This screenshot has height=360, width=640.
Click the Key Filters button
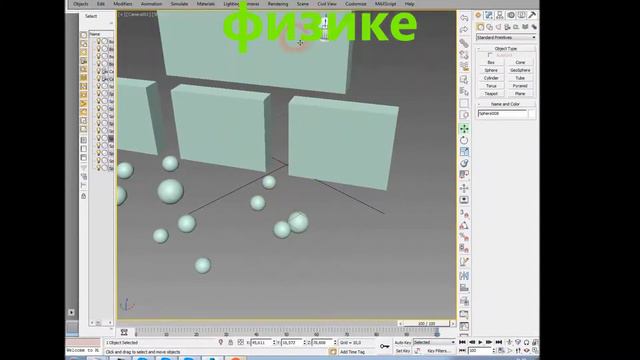click(x=438, y=351)
